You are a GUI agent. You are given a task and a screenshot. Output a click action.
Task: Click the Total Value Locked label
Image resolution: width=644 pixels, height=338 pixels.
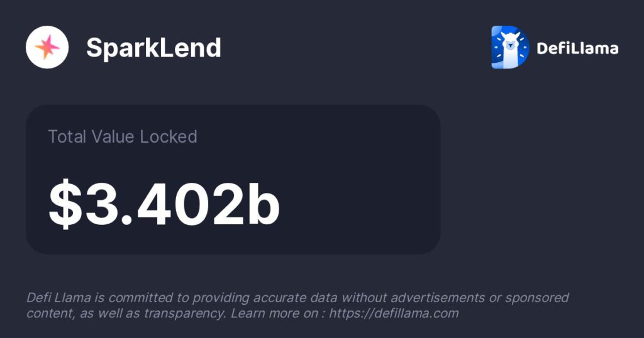coord(123,136)
